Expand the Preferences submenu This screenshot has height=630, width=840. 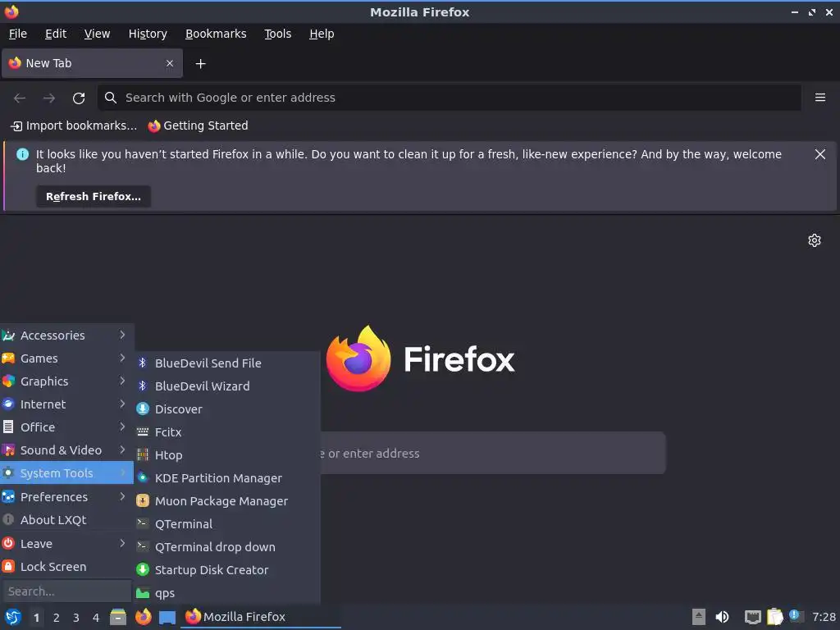[x=66, y=497]
